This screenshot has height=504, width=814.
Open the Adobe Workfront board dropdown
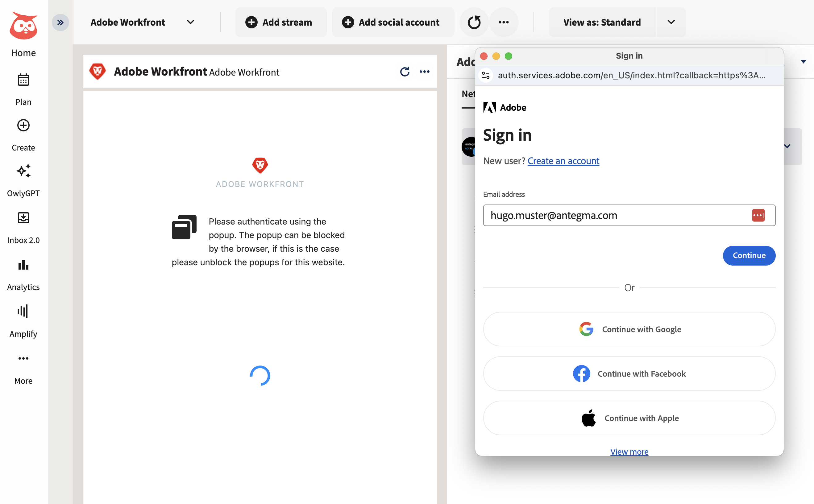pos(143,22)
